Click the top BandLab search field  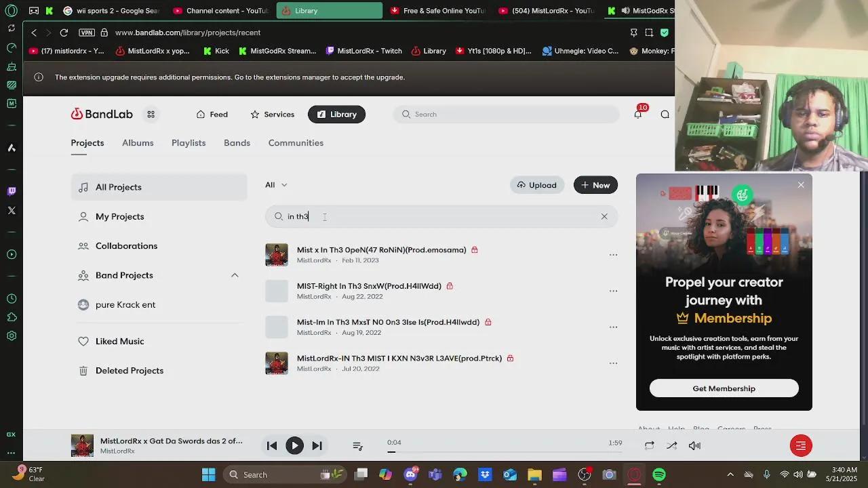point(506,115)
